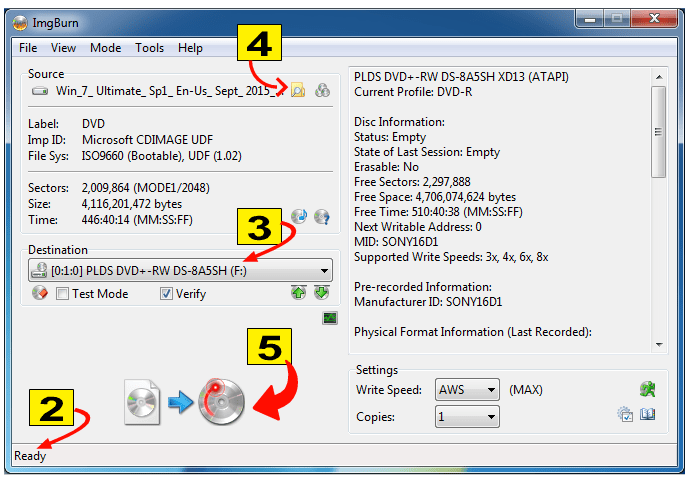This screenshot has width=690, height=490.
Task: Open the Help menu
Action: click(x=191, y=48)
